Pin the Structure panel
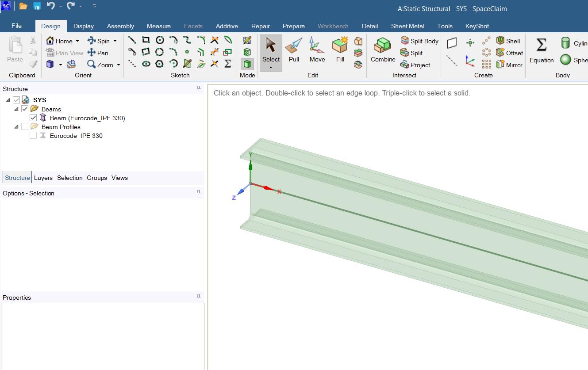 pos(199,88)
